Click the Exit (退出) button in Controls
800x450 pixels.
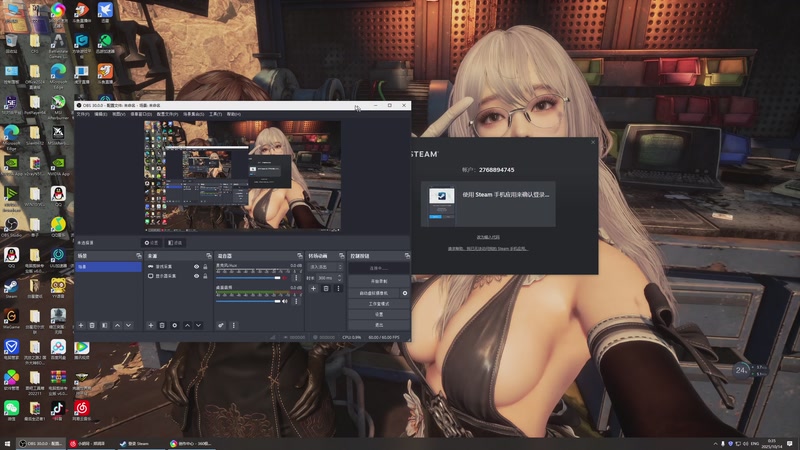379,324
